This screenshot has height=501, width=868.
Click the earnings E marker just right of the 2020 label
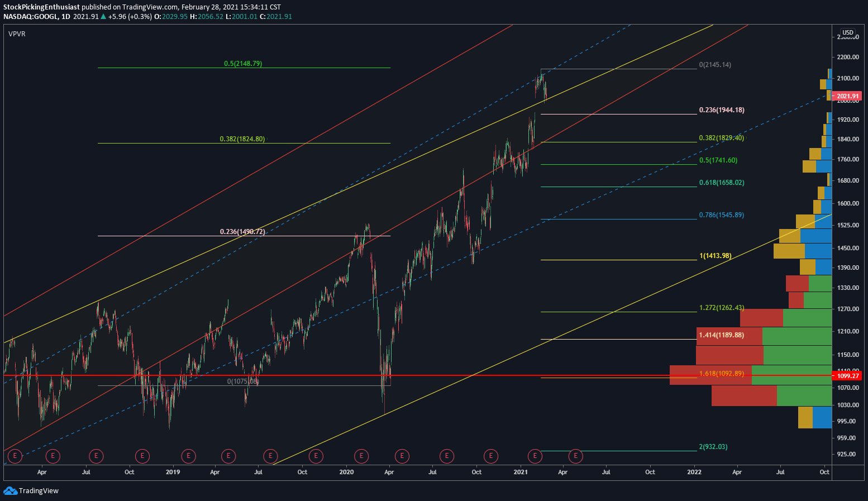pos(361,456)
